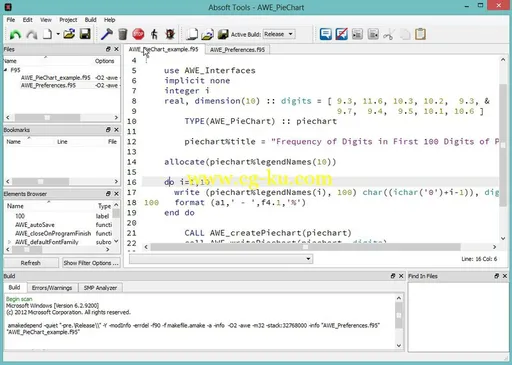Click the Save Project disk icon

[223, 34]
